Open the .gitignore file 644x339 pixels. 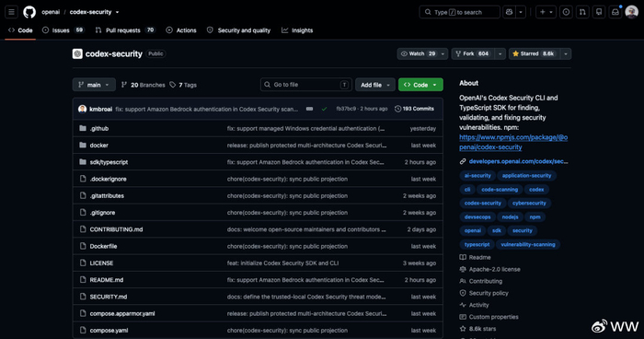[102, 213]
